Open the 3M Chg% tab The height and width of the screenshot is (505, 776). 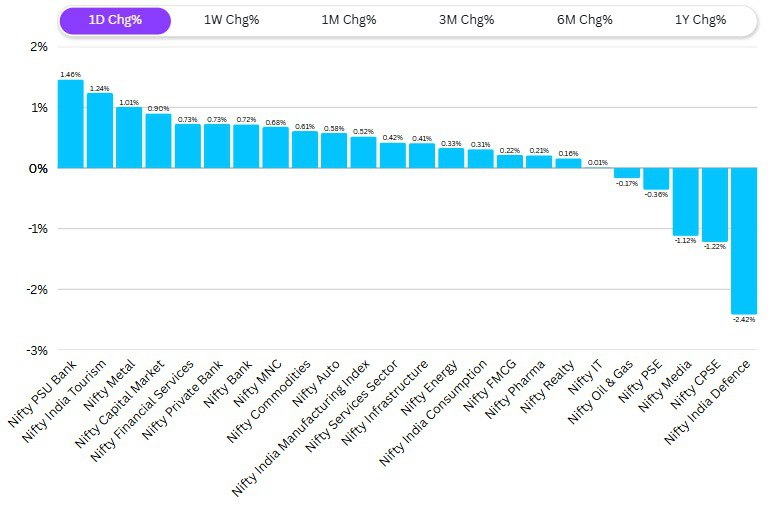(x=466, y=20)
